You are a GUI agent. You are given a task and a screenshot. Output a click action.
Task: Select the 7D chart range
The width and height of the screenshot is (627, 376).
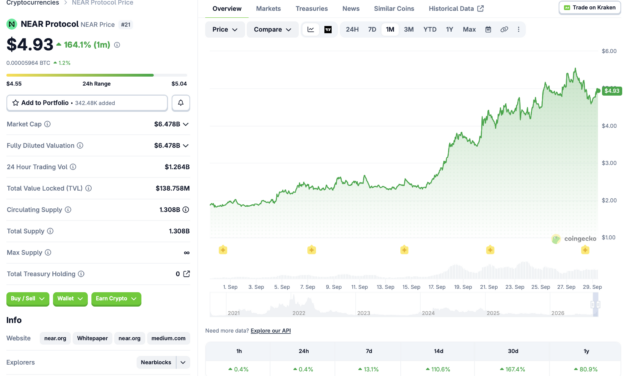pyautogui.click(x=372, y=30)
